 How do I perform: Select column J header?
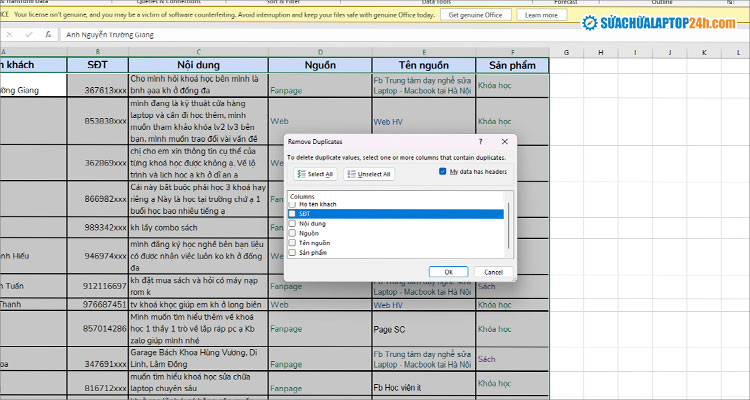(670, 52)
